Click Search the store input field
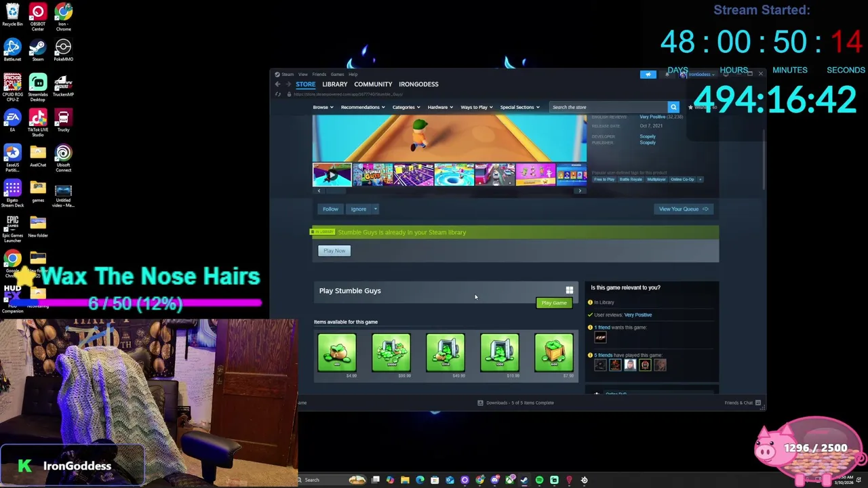Screen dimensions: 868x488 click(x=608, y=107)
